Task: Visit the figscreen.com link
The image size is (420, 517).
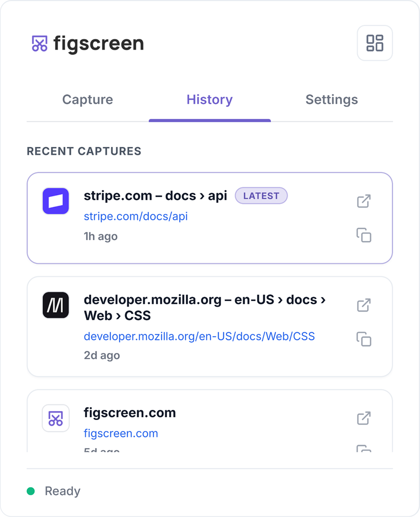Action: 121,434
